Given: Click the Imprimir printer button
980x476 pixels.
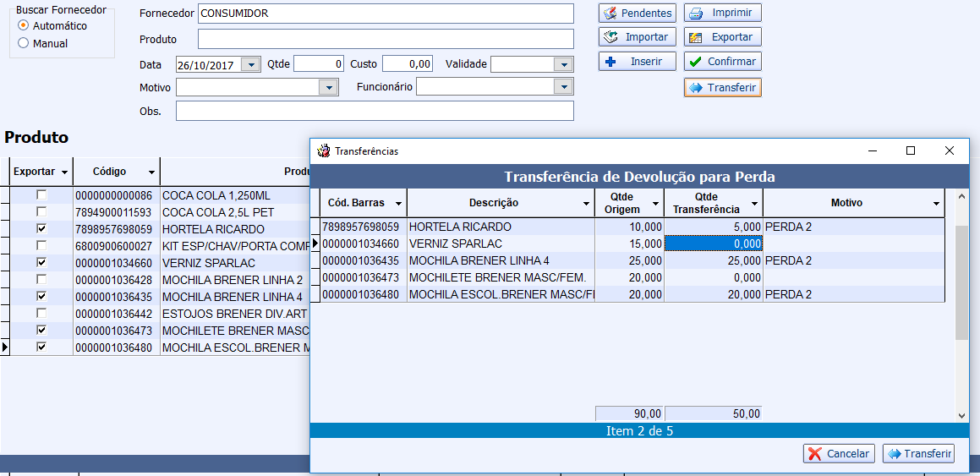Looking at the screenshot, I should pos(722,14).
